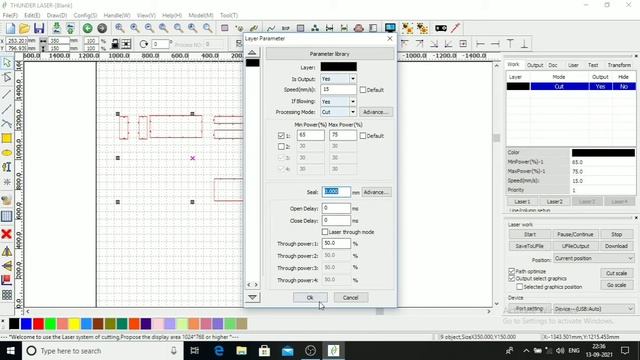Click the down arrow in Layer Parameter list
The image size is (640, 360).
click(x=252, y=298)
